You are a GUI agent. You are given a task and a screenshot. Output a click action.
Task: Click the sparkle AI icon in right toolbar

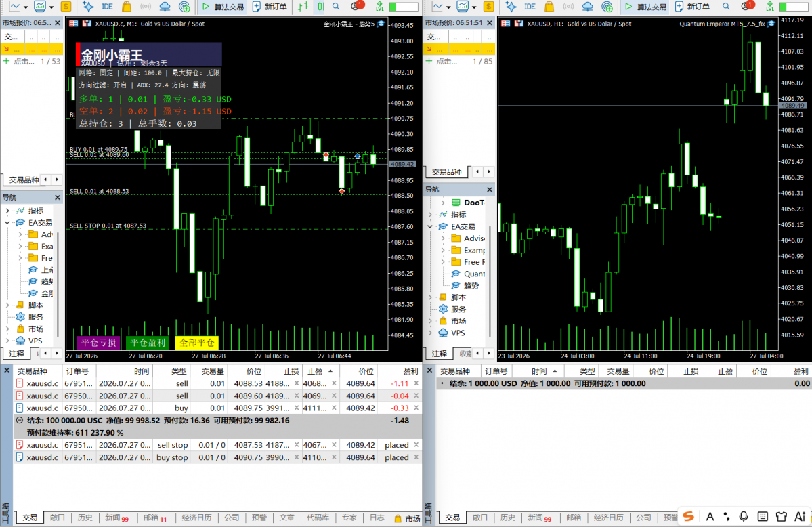pos(511,7)
